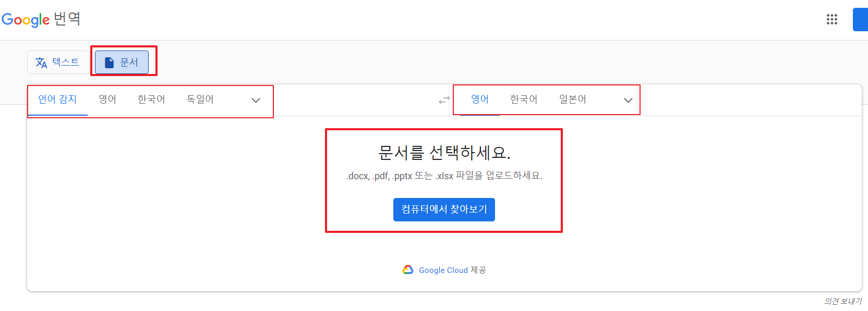Viewport: 868px width, 311px height.
Task: Swap languages with the arrows icon
Action: [x=444, y=100]
